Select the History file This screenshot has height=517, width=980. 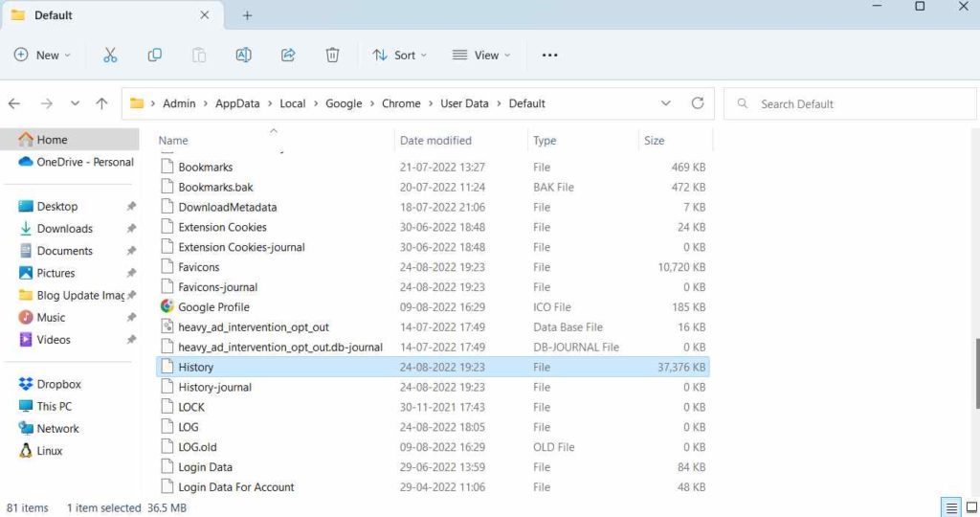tap(433, 367)
